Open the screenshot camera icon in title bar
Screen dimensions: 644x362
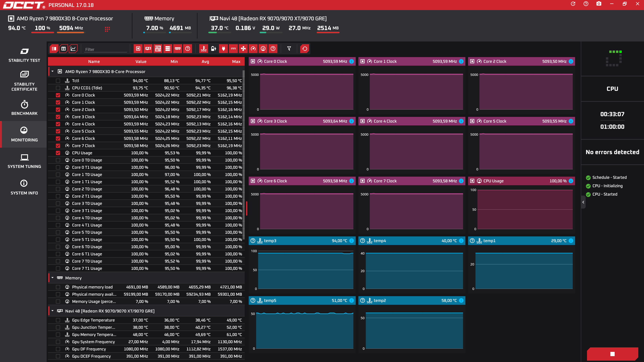point(599,4)
